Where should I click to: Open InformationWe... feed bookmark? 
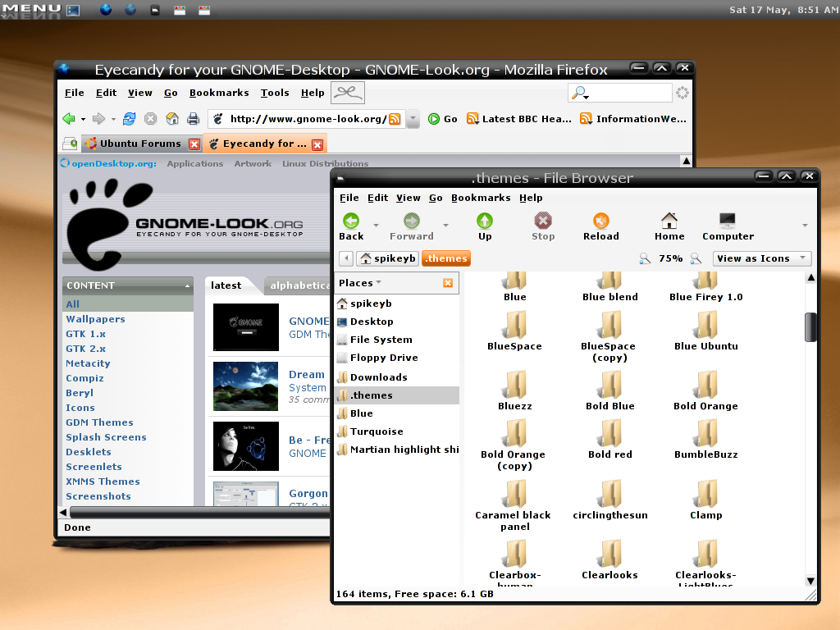[x=633, y=119]
